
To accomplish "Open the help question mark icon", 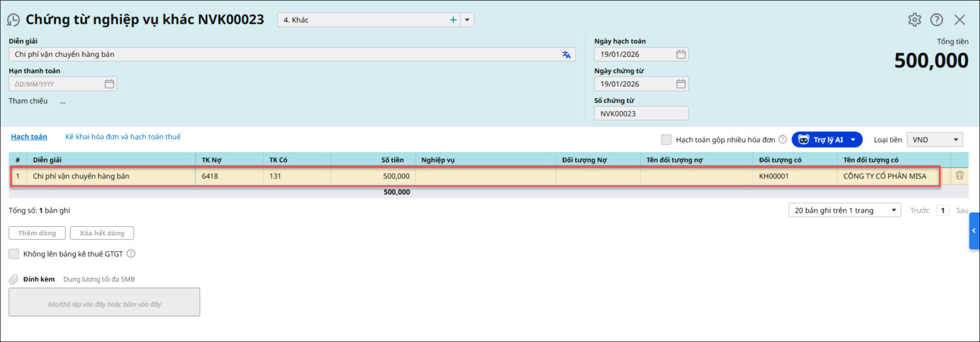I will point(937,20).
